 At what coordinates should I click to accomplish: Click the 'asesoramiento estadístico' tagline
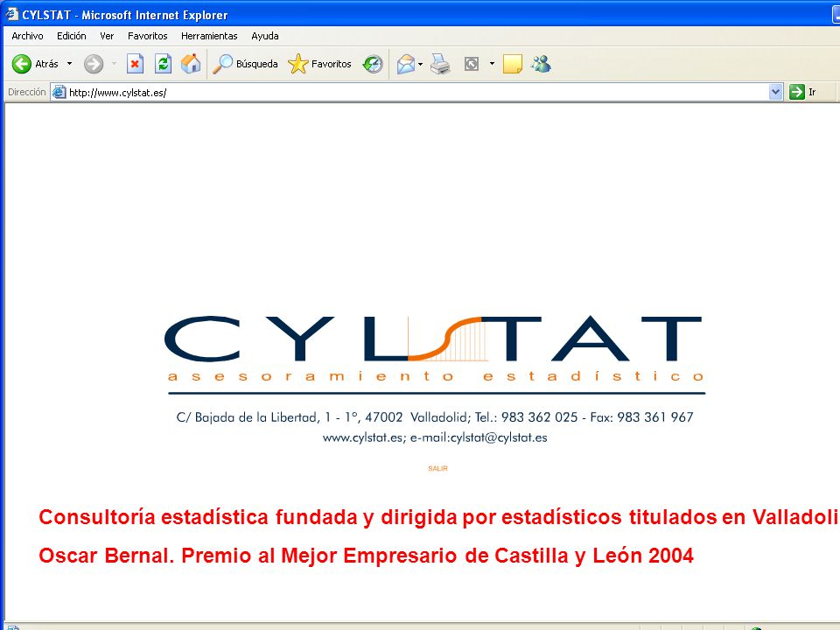click(436, 376)
